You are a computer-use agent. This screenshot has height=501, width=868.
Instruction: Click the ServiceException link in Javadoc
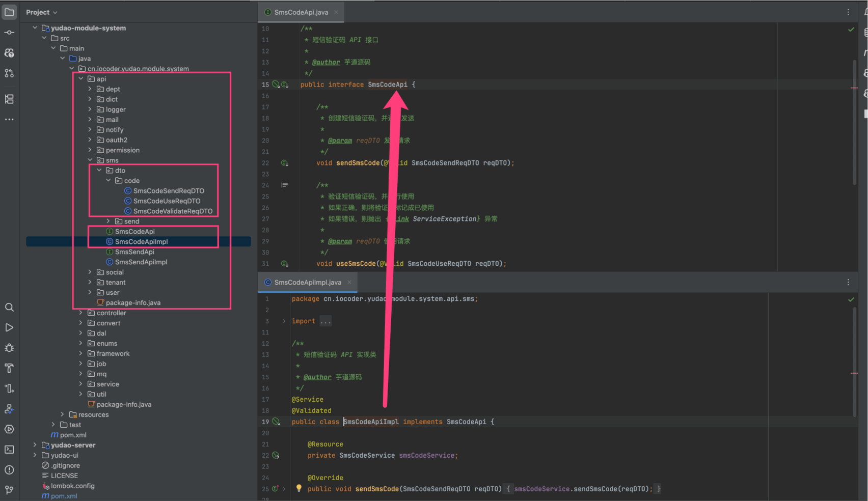pyautogui.click(x=444, y=219)
